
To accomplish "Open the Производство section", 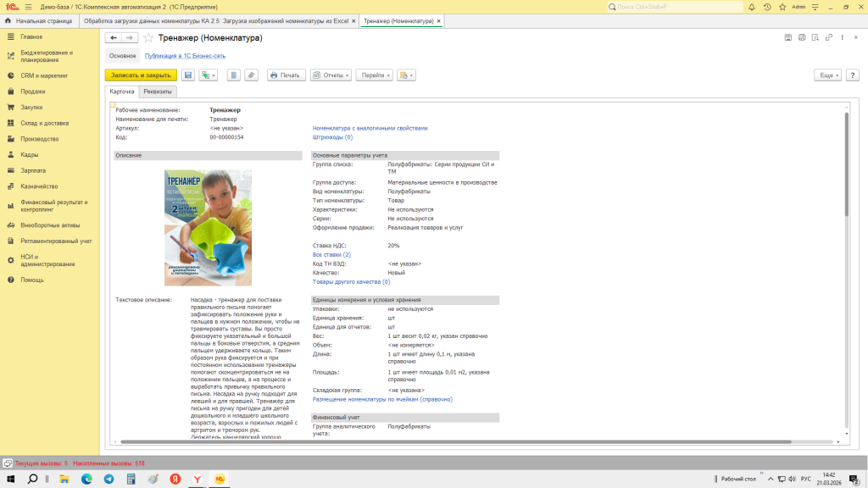I will click(x=39, y=140).
